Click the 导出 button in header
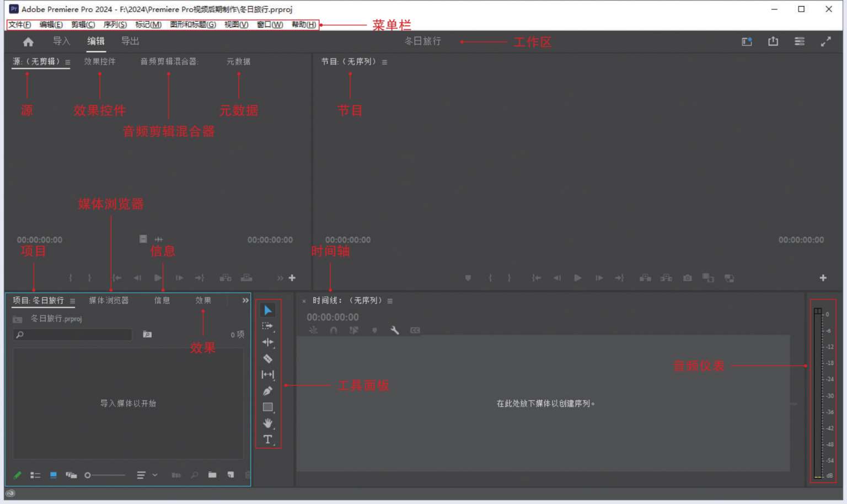847x504 pixels. (130, 41)
